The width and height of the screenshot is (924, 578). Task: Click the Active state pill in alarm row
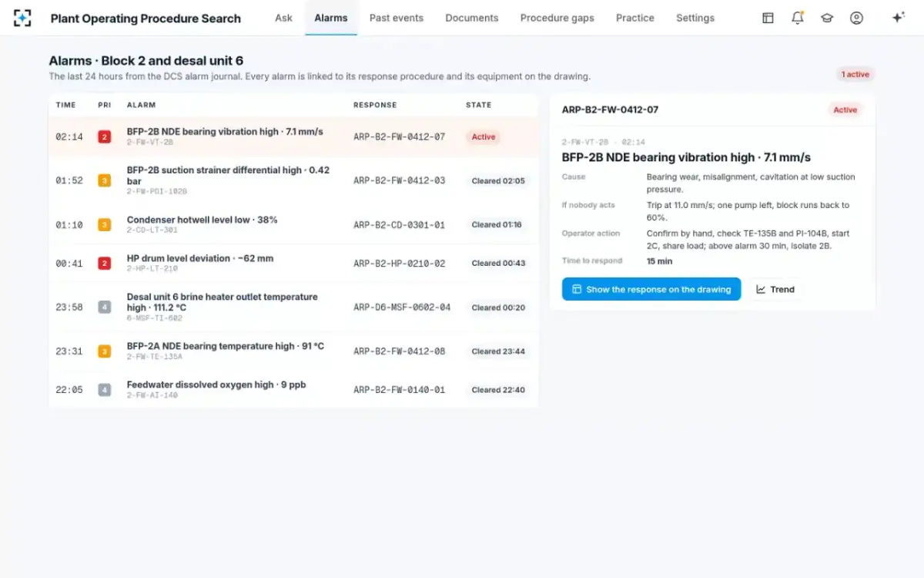484,137
